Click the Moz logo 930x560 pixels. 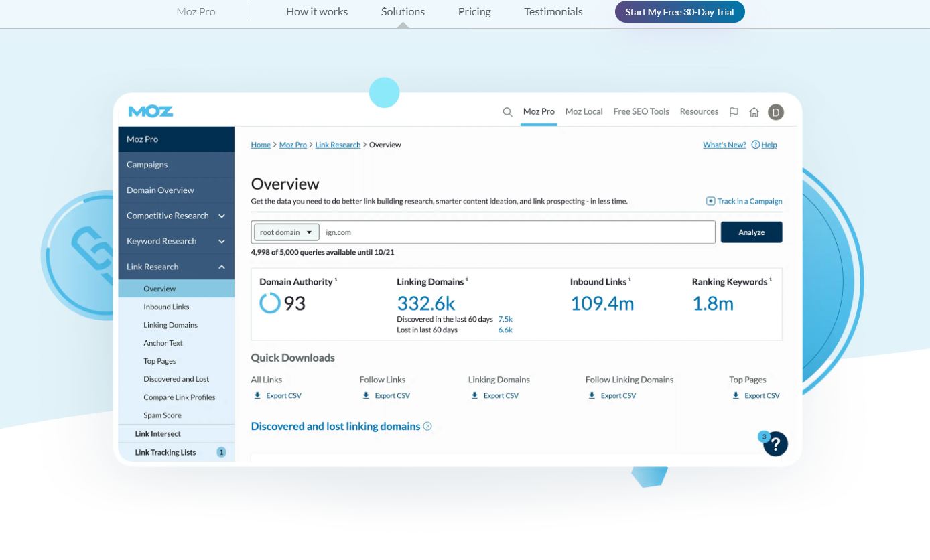(151, 111)
